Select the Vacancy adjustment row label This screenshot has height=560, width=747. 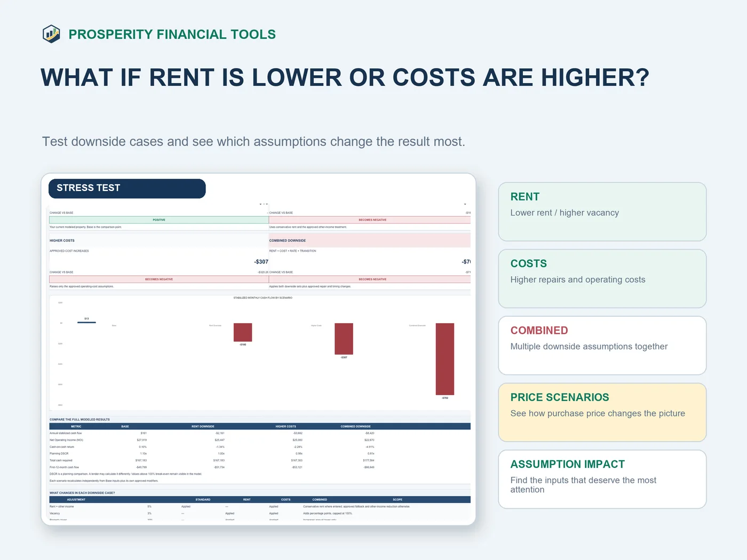tap(55, 514)
